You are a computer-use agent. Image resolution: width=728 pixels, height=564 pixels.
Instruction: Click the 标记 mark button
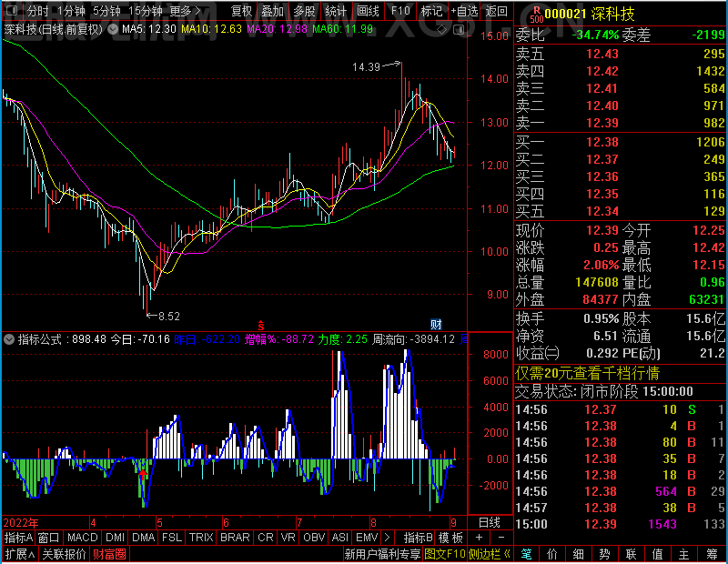(431, 11)
